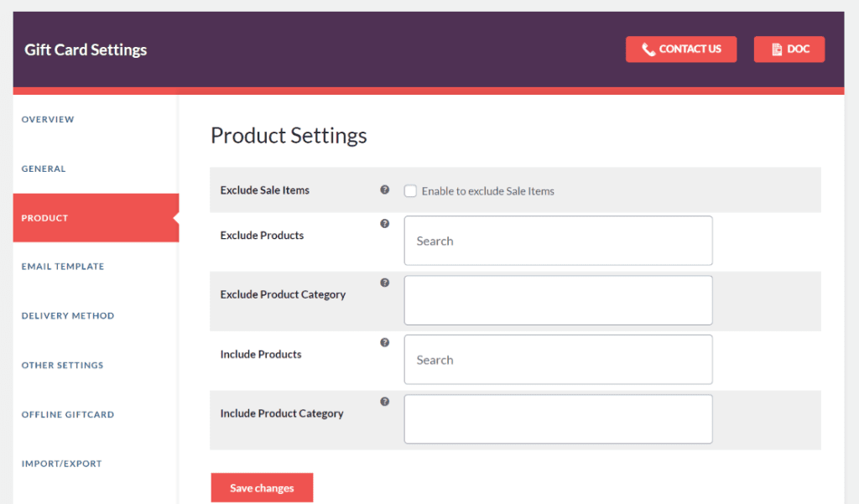Click the 'Enable to exclude Sale Items' label
Viewport: 859px width, 504px height.
(x=487, y=191)
